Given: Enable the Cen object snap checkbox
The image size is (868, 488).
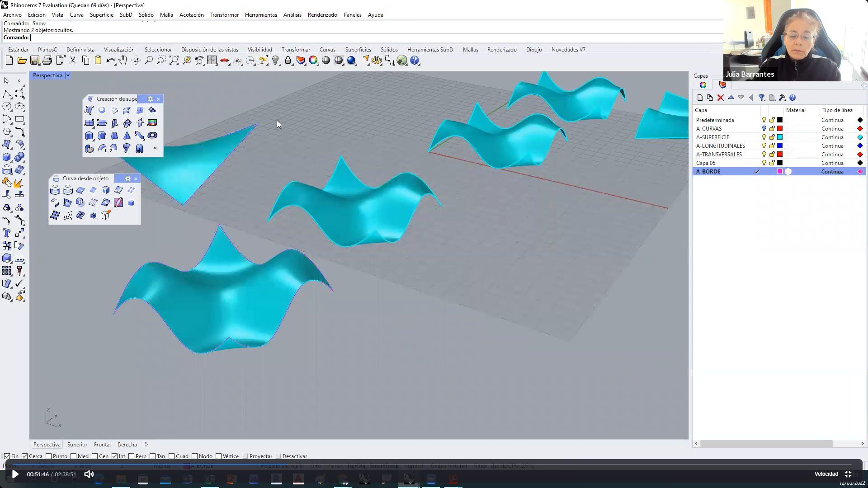Looking at the screenshot, I should [95, 456].
